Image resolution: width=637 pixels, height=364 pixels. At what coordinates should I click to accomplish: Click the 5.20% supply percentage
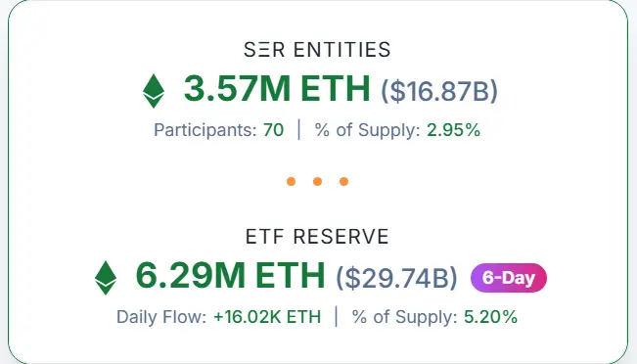pos(491,317)
